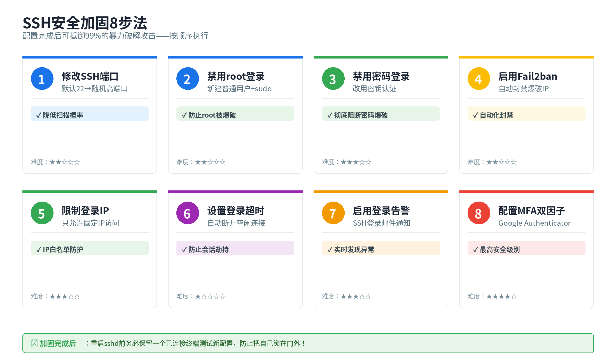Click the tagline 配置完成后可抵御99%的暴力破解攻击
Image resolution: width=616 pixels, height=364 pixels.
tap(89, 36)
